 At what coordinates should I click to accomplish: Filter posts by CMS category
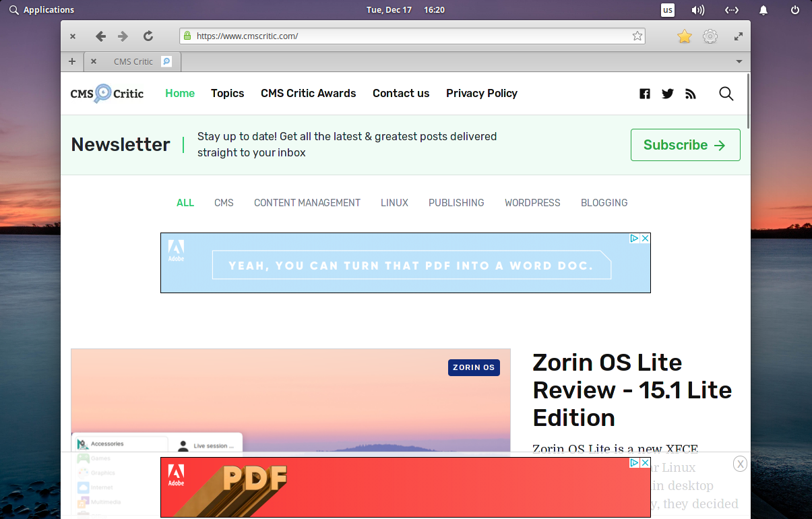[224, 203]
